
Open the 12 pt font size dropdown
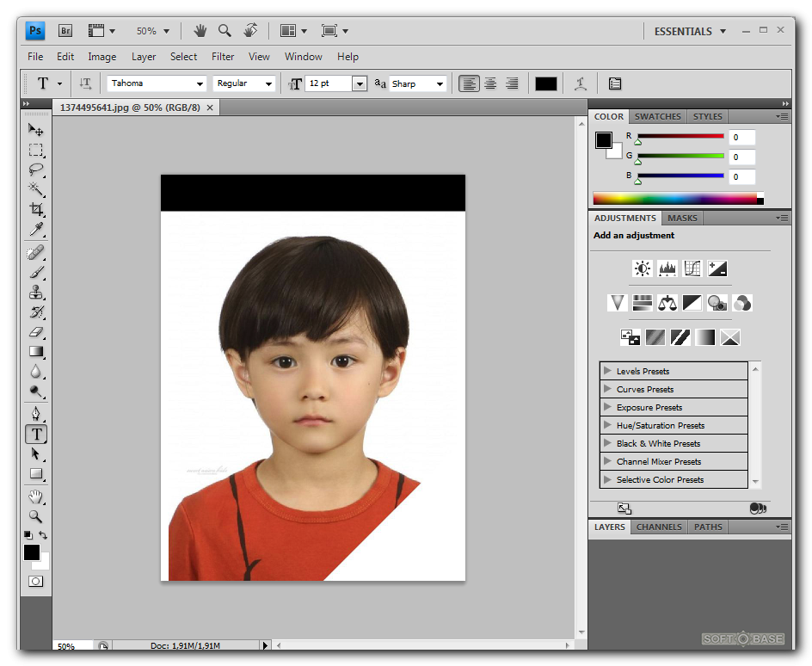click(360, 84)
